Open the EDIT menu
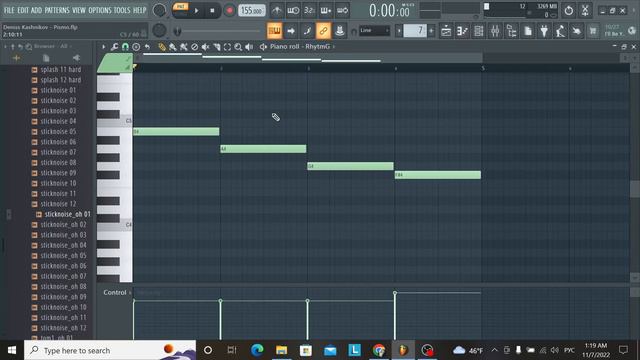The width and height of the screenshot is (640, 360). point(23,10)
